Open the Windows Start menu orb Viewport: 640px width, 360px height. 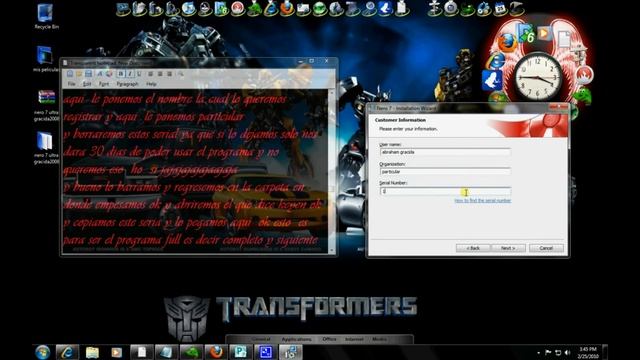pyautogui.click(x=42, y=352)
